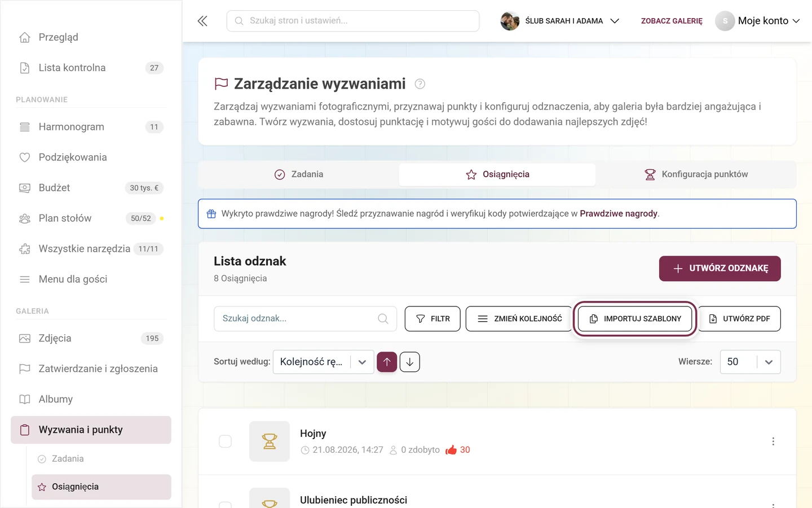Follow the Prawdziwe nagrody link
Screen dimensions: 812x508
click(619, 214)
